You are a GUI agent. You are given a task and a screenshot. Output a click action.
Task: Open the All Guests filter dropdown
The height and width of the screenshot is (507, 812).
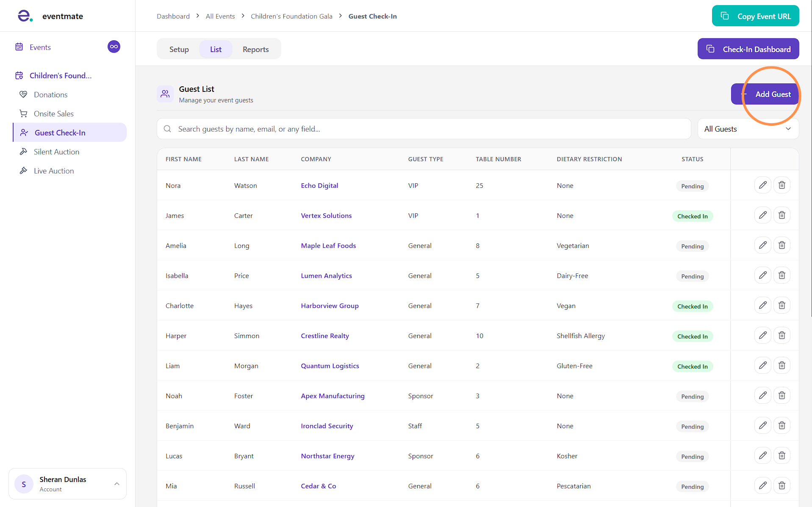tap(748, 129)
